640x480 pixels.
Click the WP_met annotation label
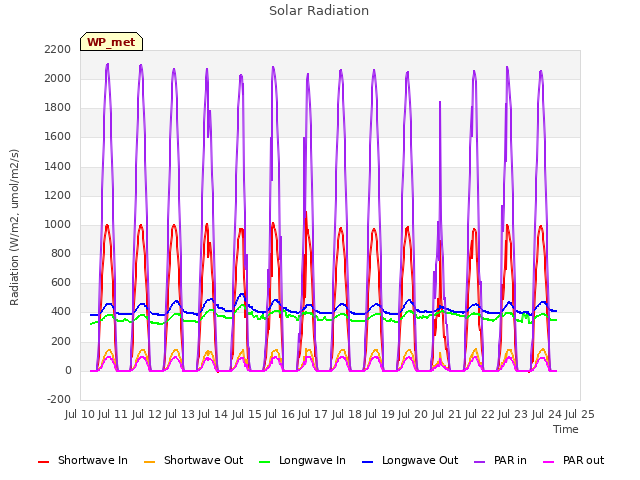111,42
